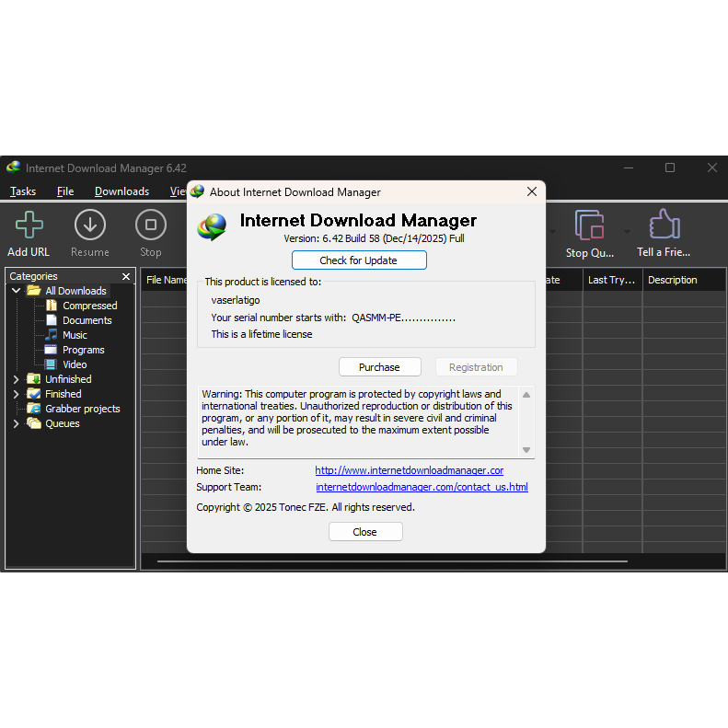This screenshot has width=728, height=728.
Task: Click the Close button in About dialog
Action: click(365, 532)
